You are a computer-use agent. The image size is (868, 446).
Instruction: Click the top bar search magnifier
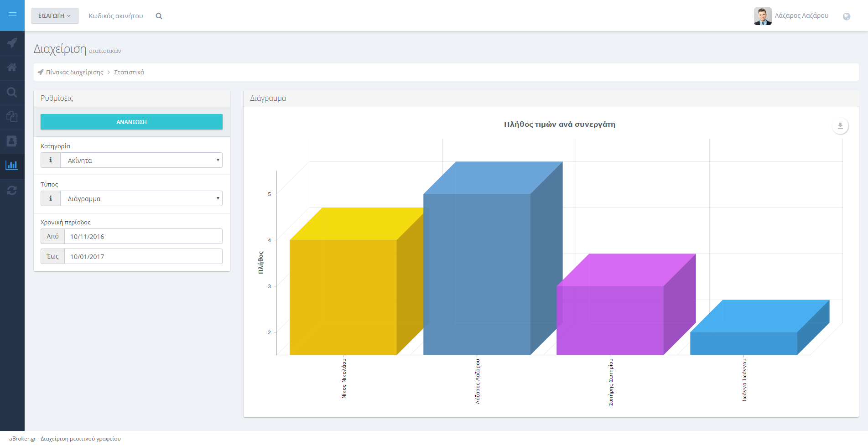pyautogui.click(x=159, y=16)
